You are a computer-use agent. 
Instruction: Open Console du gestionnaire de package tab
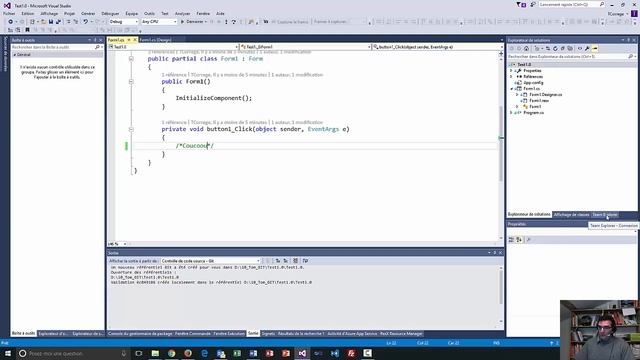coord(140,334)
